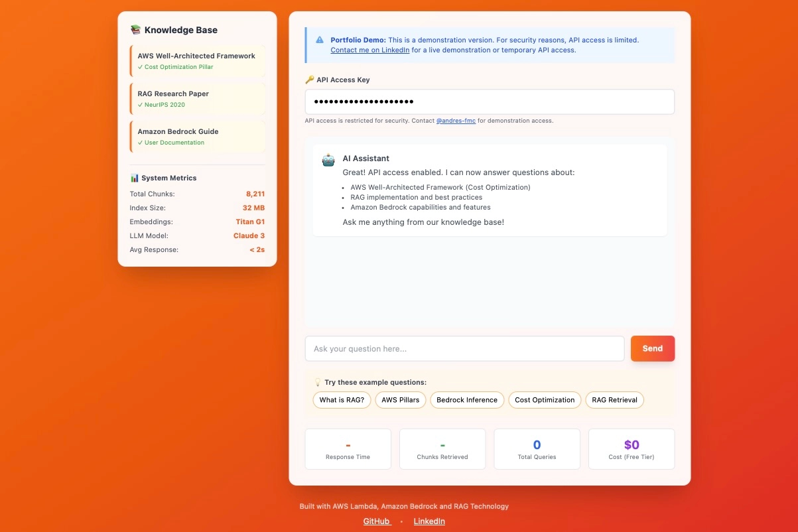
Task: Focus the API Access Key password field
Action: (x=489, y=102)
